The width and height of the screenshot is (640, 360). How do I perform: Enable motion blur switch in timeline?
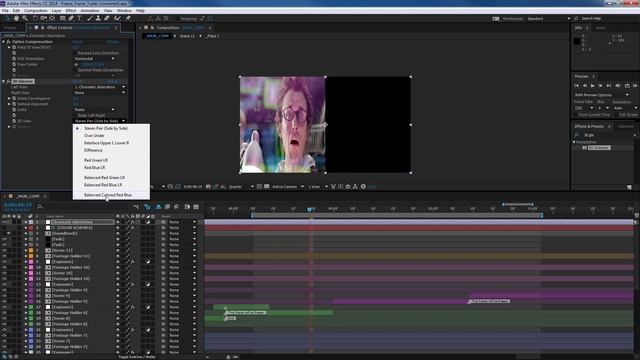(x=176, y=207)
